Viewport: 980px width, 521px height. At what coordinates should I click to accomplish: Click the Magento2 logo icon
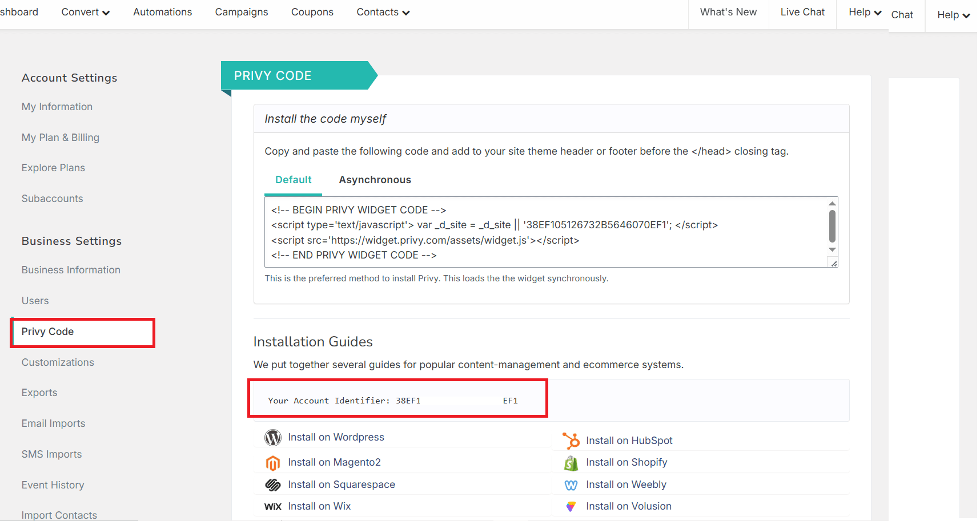[273, 463]
